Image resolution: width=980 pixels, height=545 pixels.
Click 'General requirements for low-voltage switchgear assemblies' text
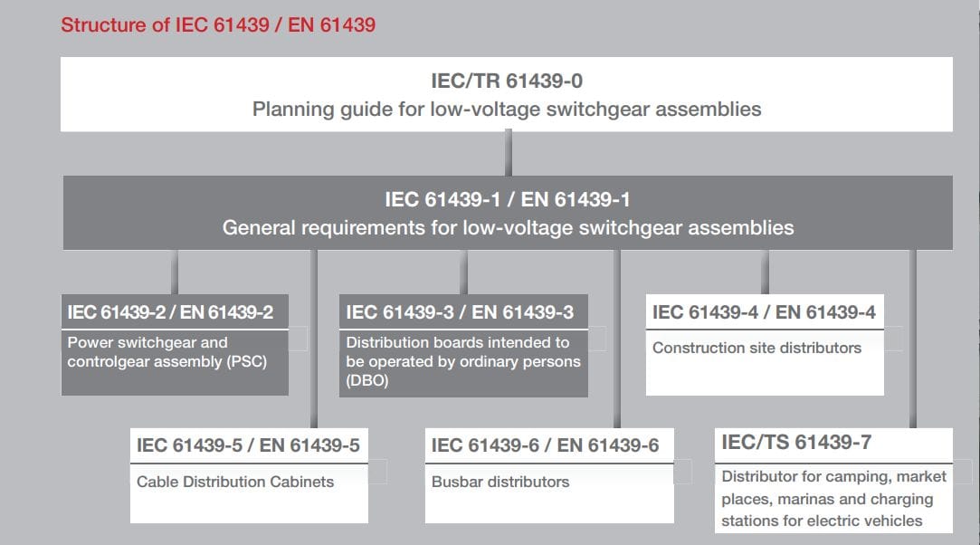(x=507, y=227)
